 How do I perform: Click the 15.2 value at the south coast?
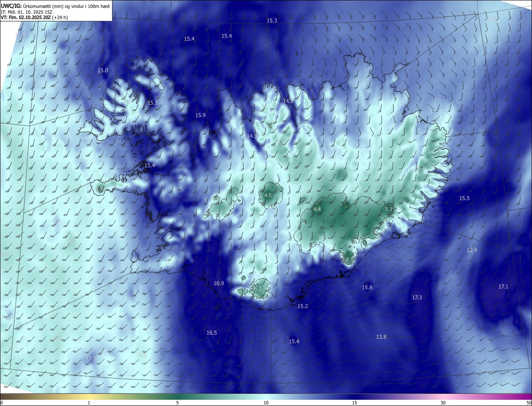(x=303, y=306)
